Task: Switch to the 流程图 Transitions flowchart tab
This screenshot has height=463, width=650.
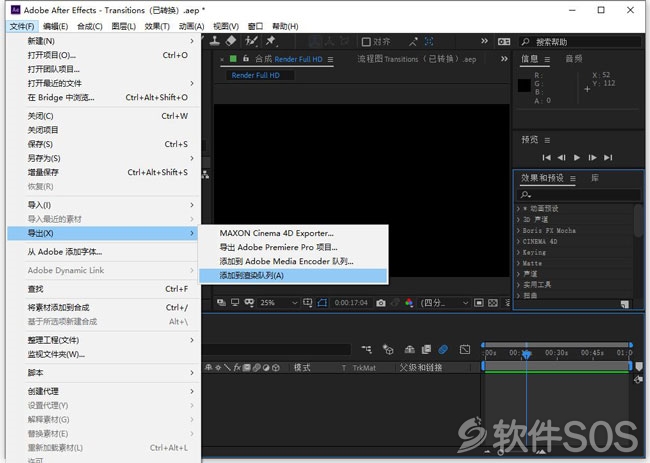Action: (x=417, y=59)
